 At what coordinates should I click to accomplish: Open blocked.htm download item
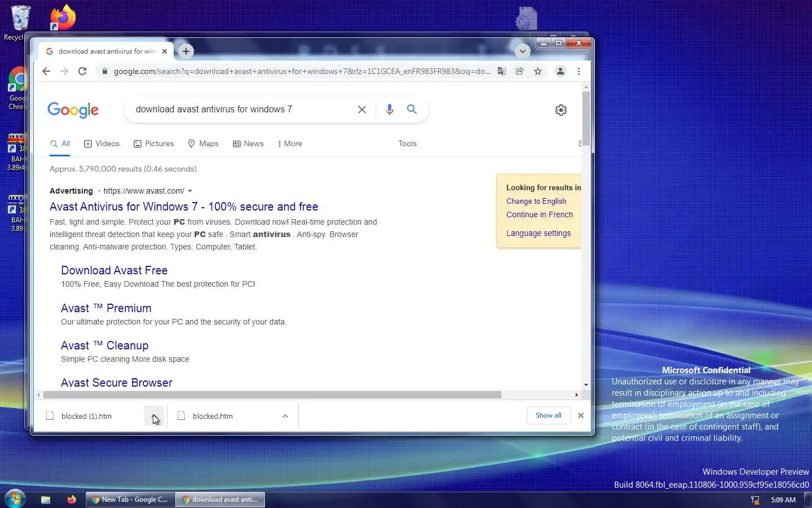click(213, 416)
